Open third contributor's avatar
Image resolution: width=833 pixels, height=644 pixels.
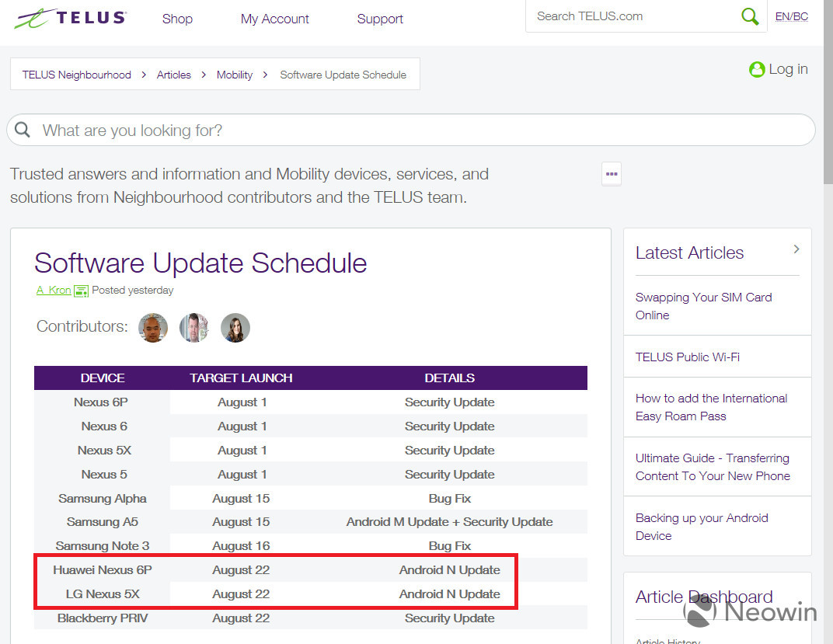click(235, 328)
